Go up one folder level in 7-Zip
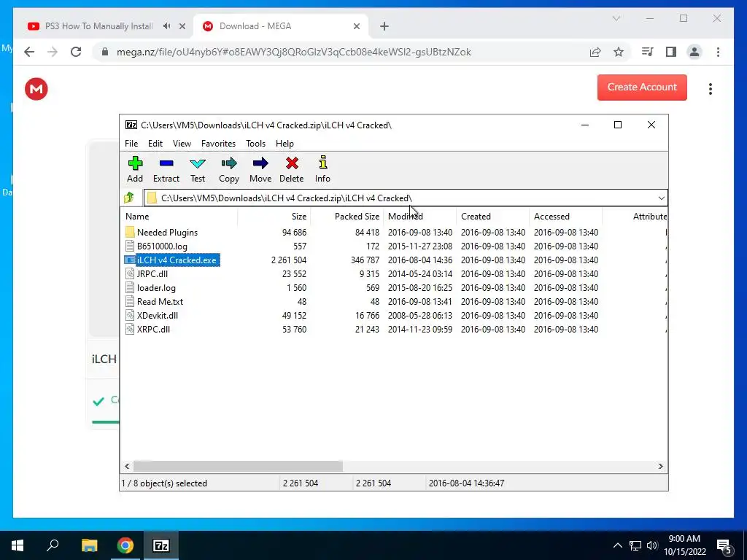 point(128,198)
